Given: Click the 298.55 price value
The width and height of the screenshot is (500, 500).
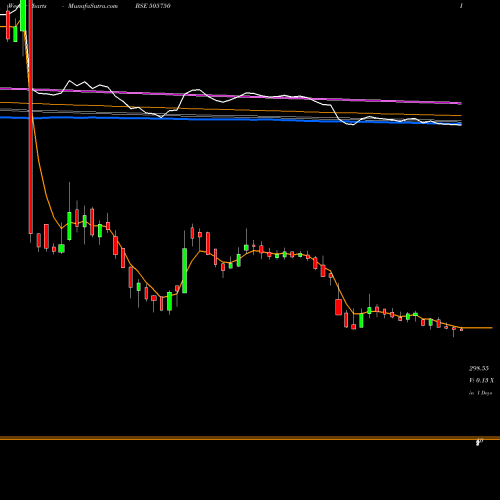Looking at the screenshot, I should tap(479, 368).
